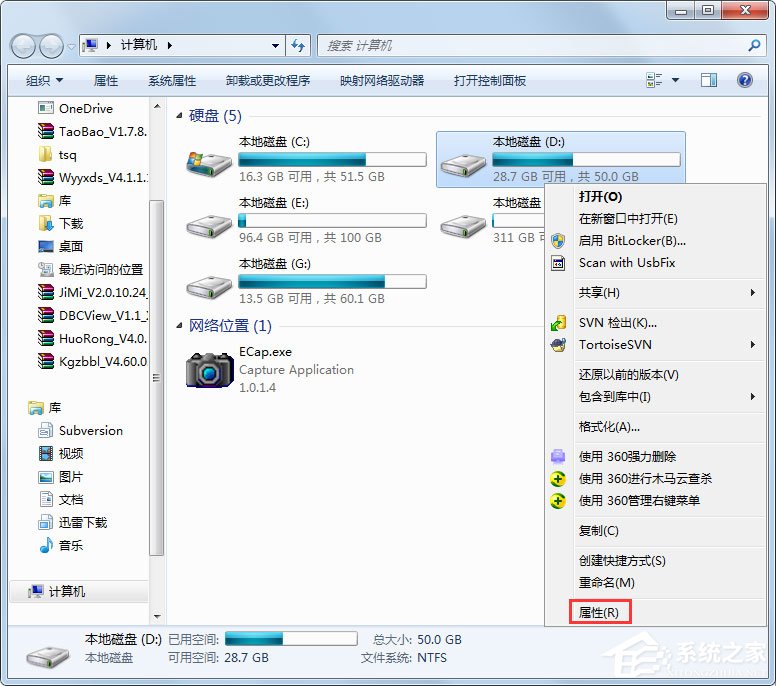Click the 360 manage right-click menu icon
The width and height of the screenshot is (776, 686).
(558, 500)
